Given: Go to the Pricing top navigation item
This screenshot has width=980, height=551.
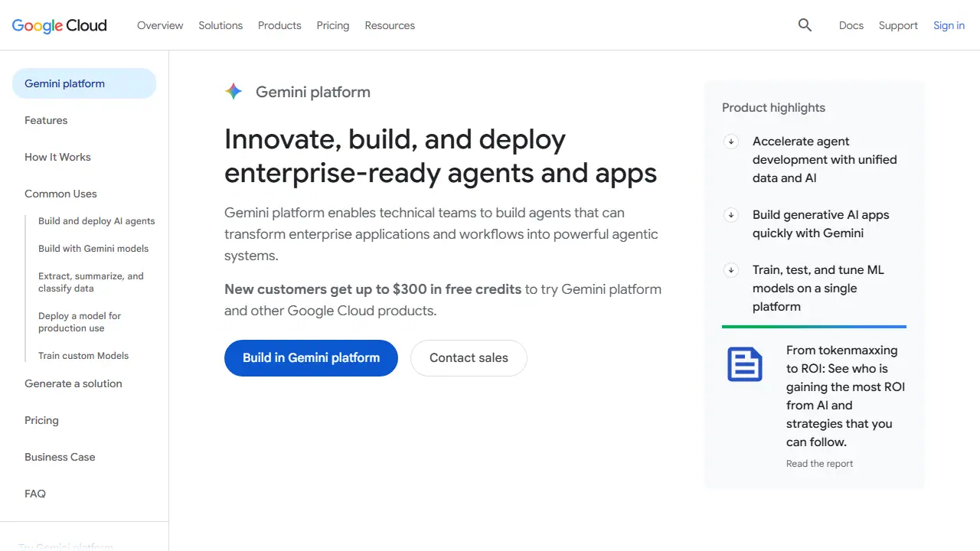Looking at the screenshot, I should (x=333, y=25).
